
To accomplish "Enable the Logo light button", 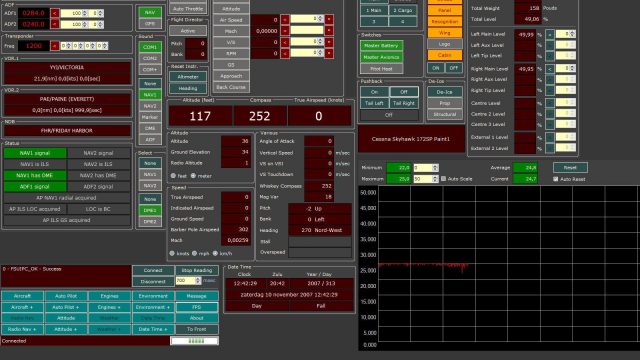I will pyautogui.click(x=444, y=44).
